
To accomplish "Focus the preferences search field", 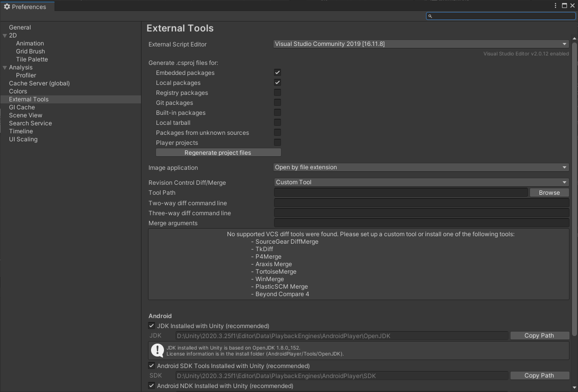I will [500, 16].
